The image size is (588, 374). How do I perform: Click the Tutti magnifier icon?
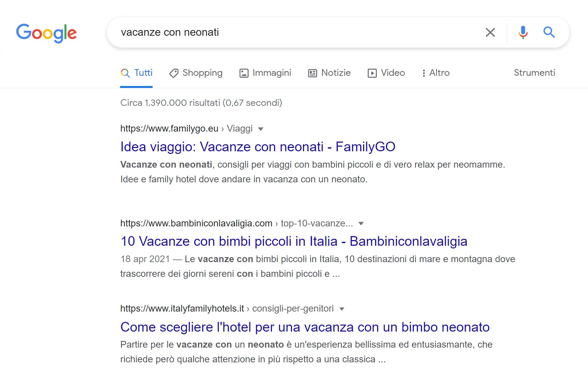click(125, 73)
